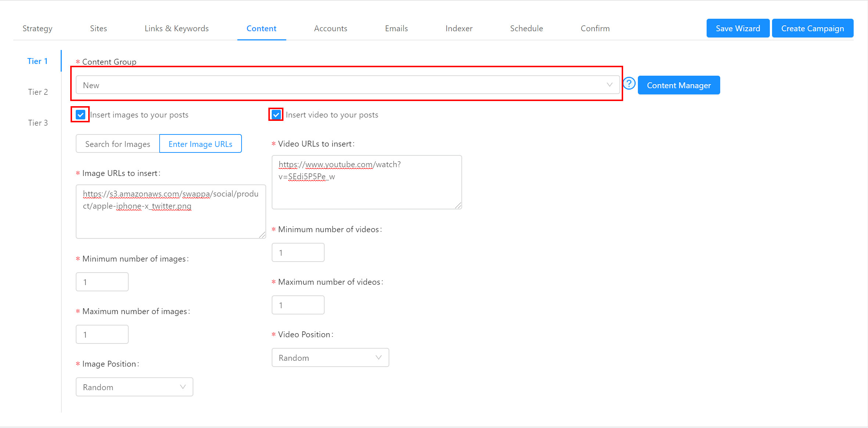Select Search for Images option

pos(118,144)
